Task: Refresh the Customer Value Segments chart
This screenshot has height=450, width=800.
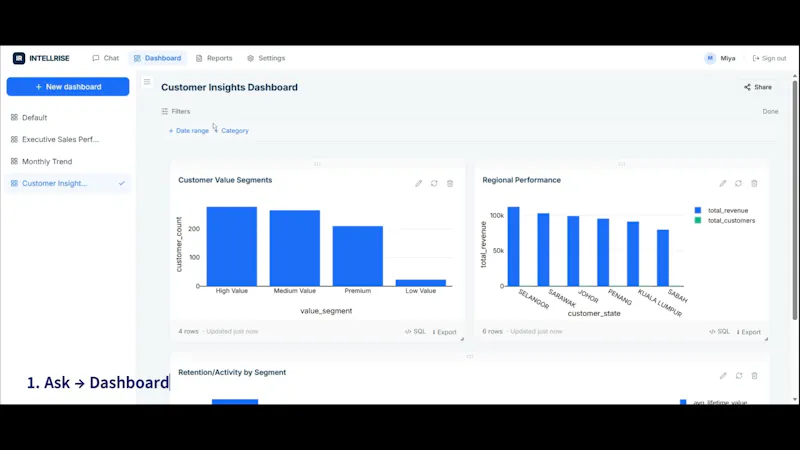Action: [x=434, y=183]
